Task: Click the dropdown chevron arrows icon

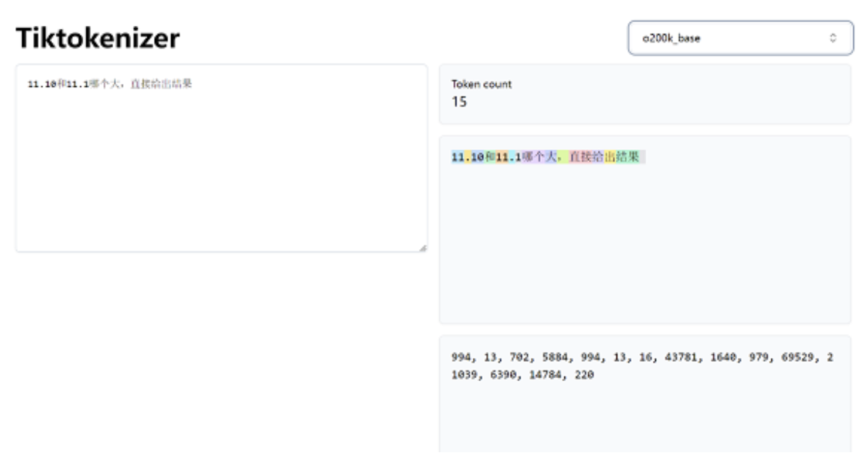Action: (833, 38)
